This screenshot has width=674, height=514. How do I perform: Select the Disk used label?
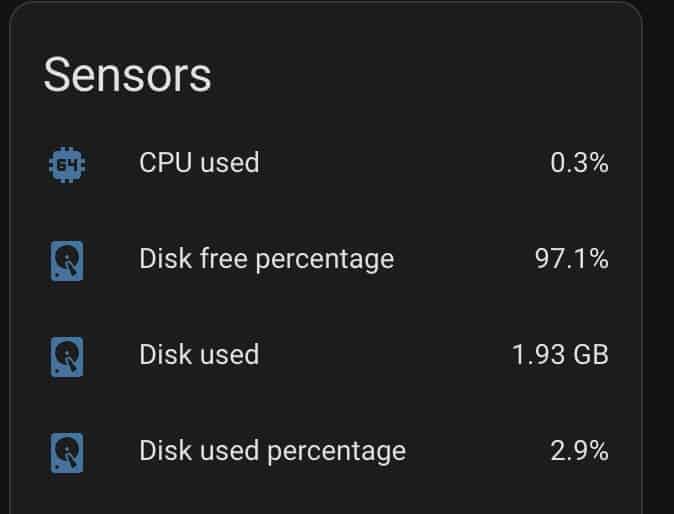pos(199,355)
